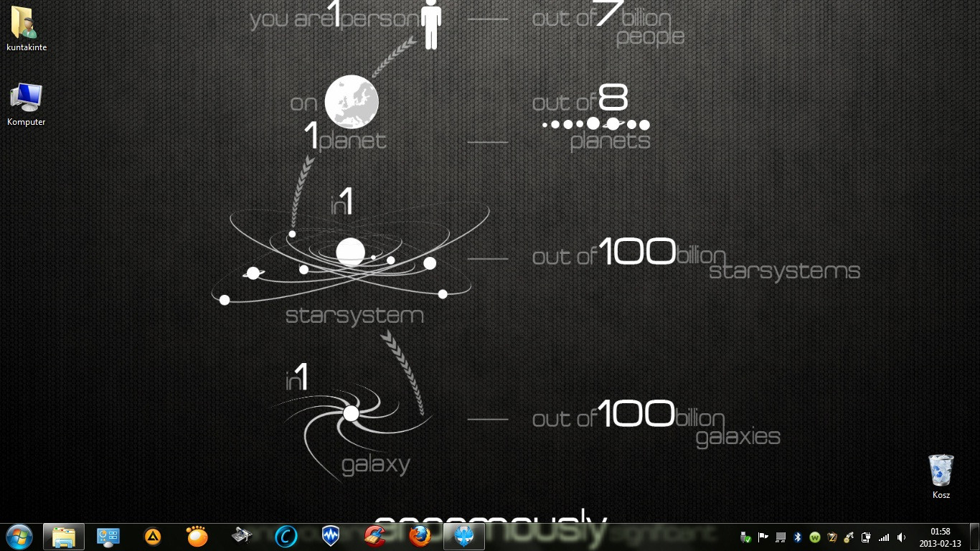The height and width of the screenshot is (551, 980).
Task: Open the Windows Start menu
Action: pos(19,536)
